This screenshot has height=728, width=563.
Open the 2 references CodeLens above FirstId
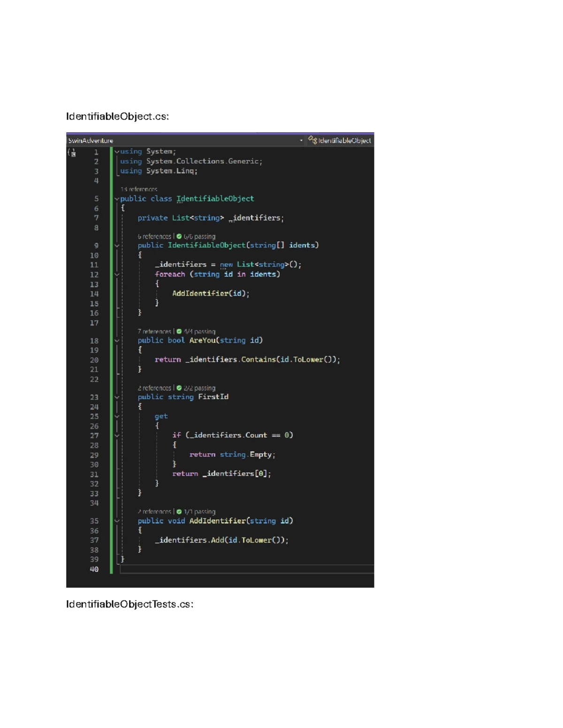(154, 388)
